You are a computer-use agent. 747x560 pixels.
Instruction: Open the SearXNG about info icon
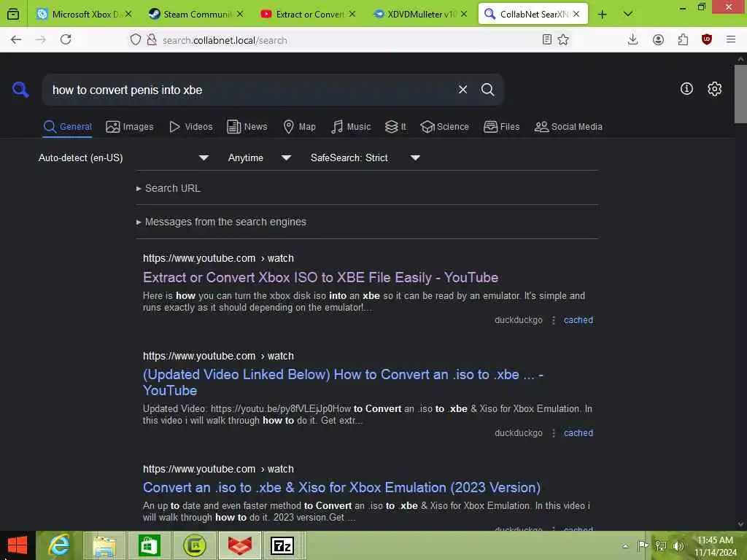[686, 88]
